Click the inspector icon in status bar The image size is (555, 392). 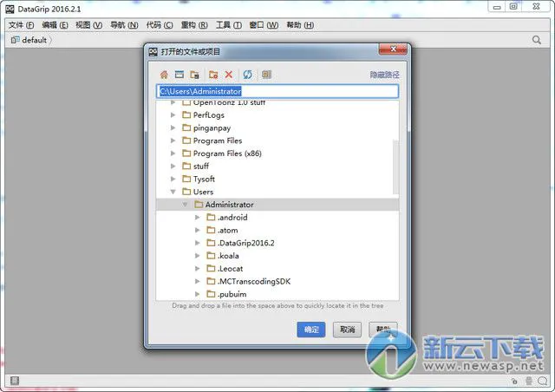529,381
